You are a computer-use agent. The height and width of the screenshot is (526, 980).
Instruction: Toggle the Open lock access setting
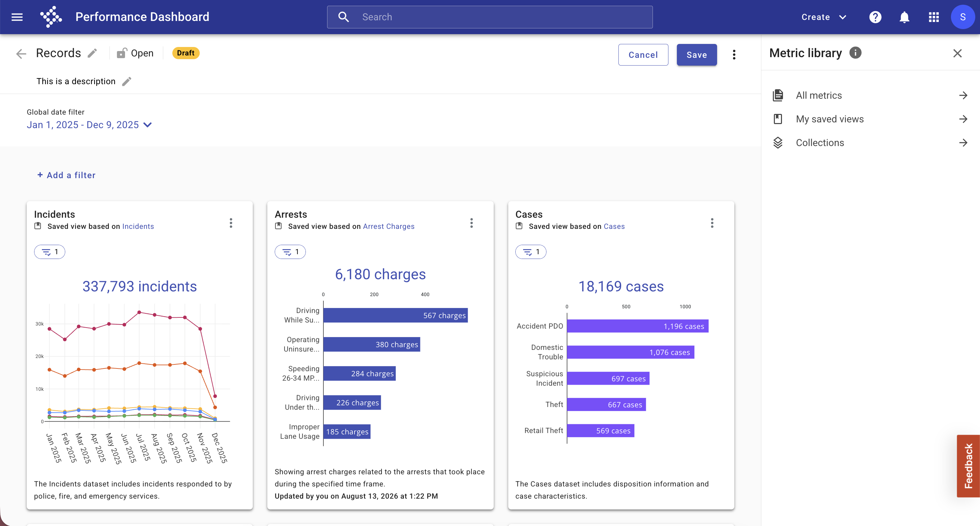point(135,53)
